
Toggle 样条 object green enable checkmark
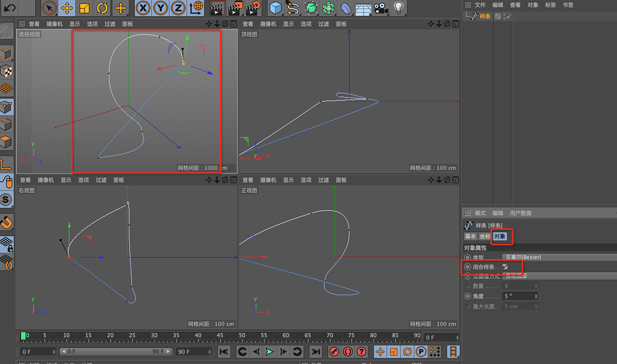click(509, 16)
